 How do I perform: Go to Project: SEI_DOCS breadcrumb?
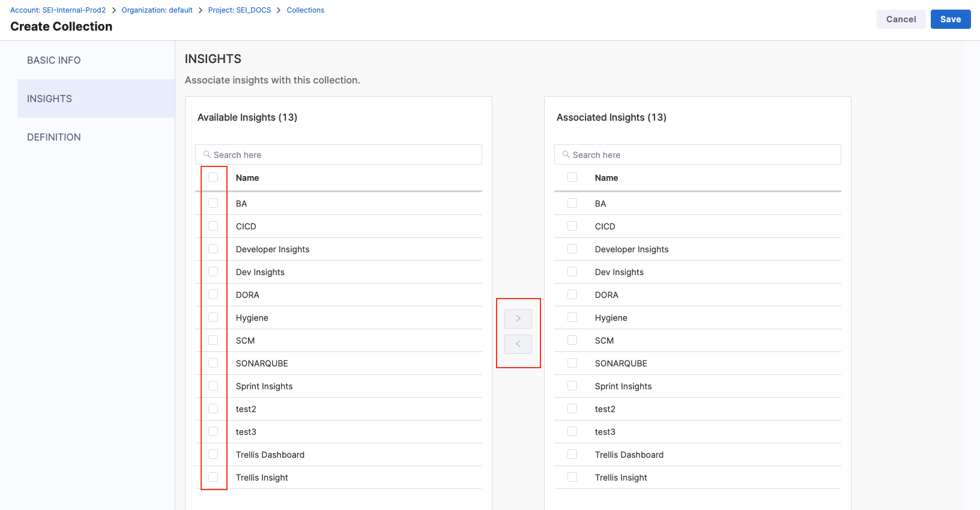(x=239, y=10)
